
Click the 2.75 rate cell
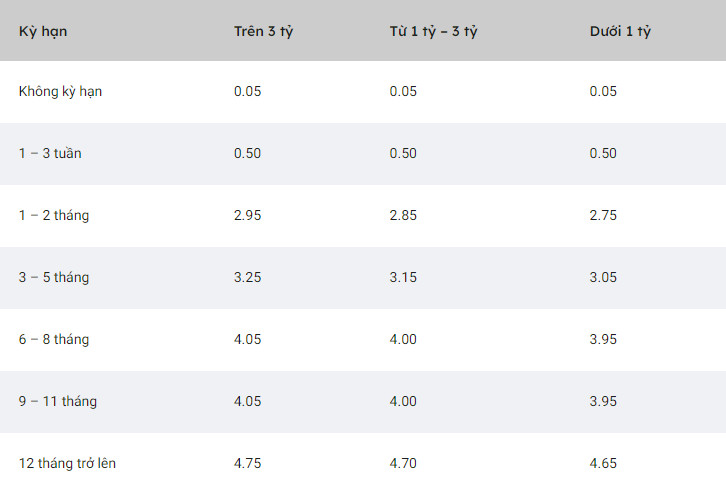(603, 215)
